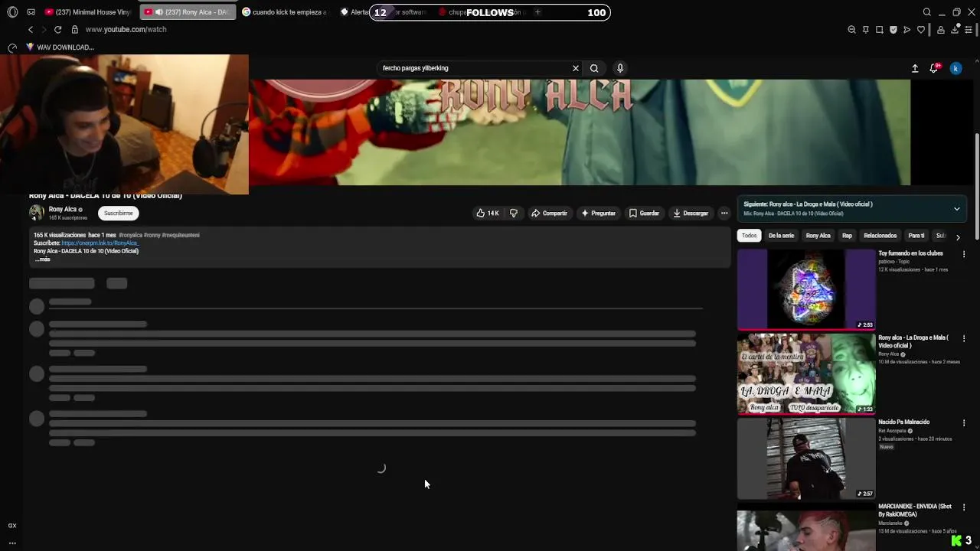Viewport: 980px width, 551px height.
Task: Select the Rony Alca filter chip
Action: point(818,236)
